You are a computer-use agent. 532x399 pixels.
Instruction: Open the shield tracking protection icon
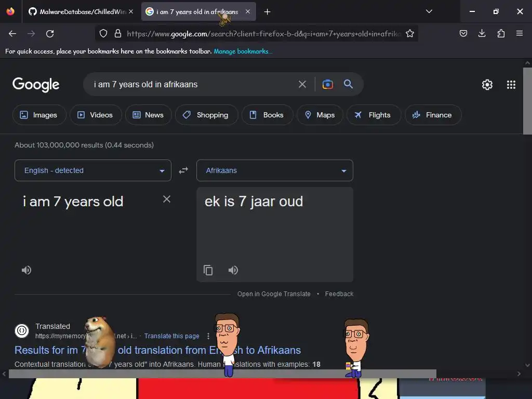[103, 33]
